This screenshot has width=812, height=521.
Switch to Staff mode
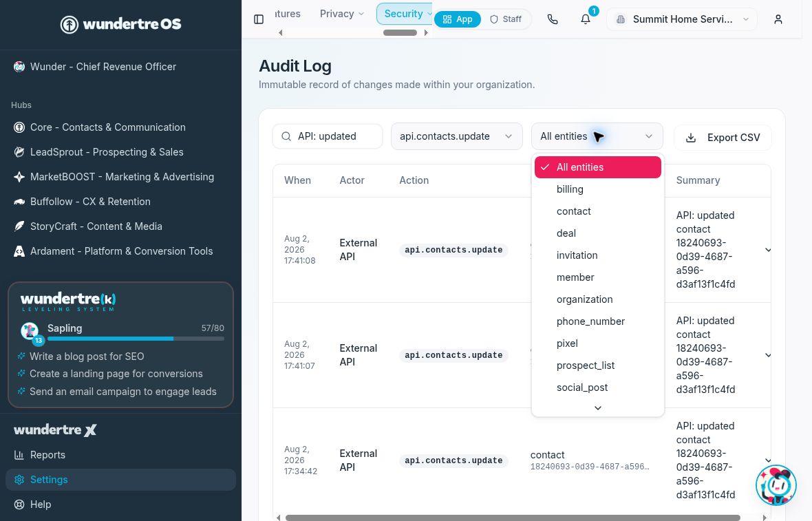pyautogui.click(x=506, y=19)
